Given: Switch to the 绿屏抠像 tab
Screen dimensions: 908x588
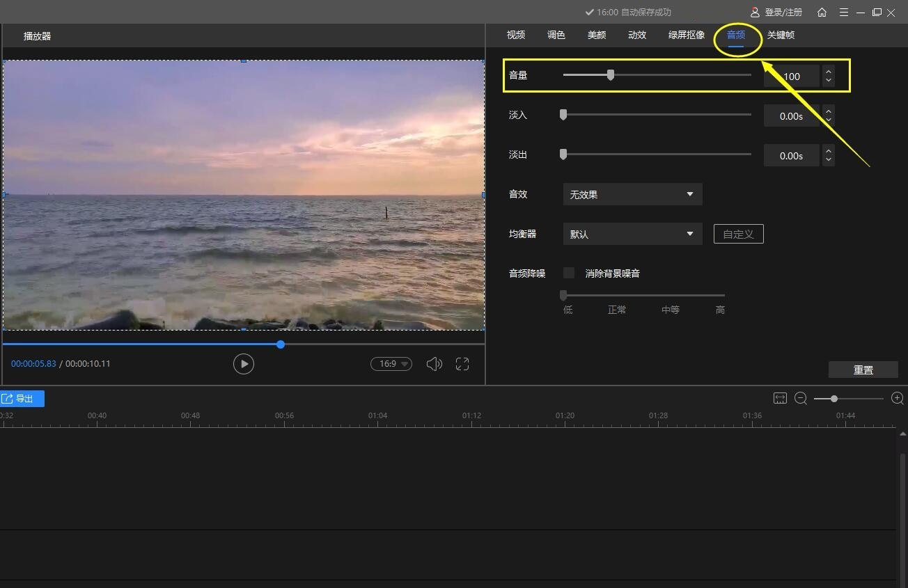Looking at the screenshot, I should click(687, 35).
